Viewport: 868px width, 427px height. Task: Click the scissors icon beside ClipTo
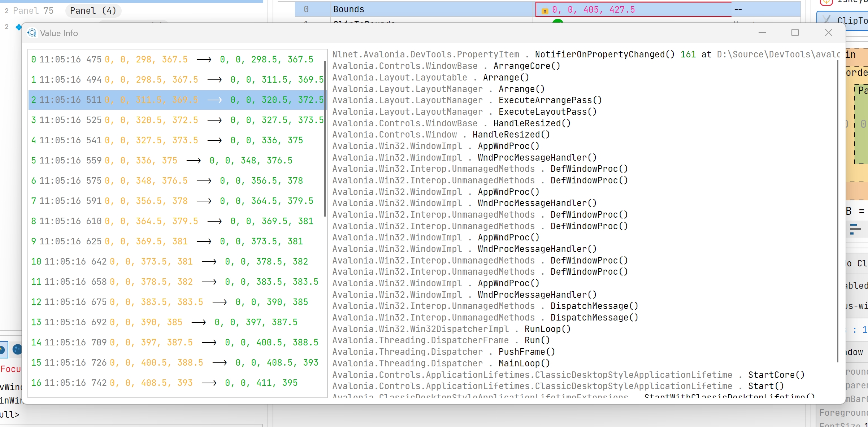point(826,20)
